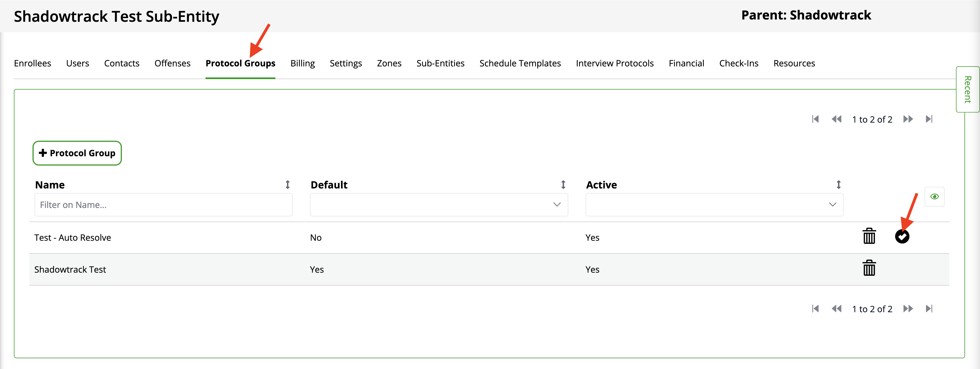
Task: Sort the table by Default column
Action: click(563, 185)
